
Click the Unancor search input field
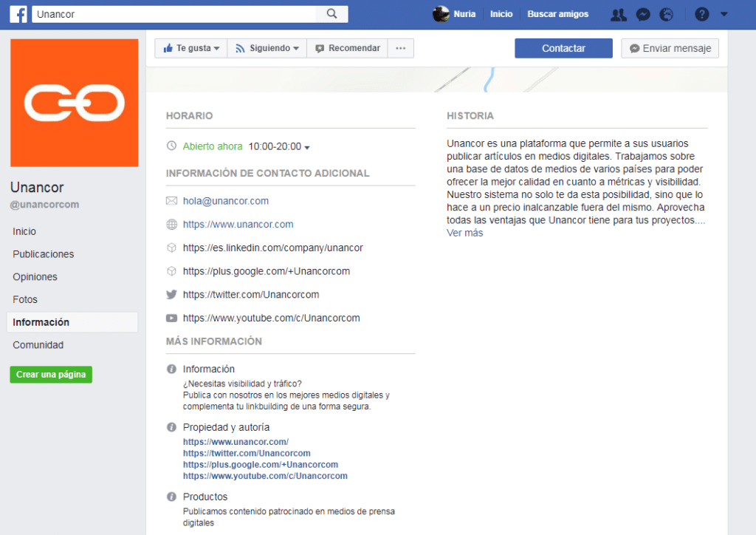click(173, 14)
